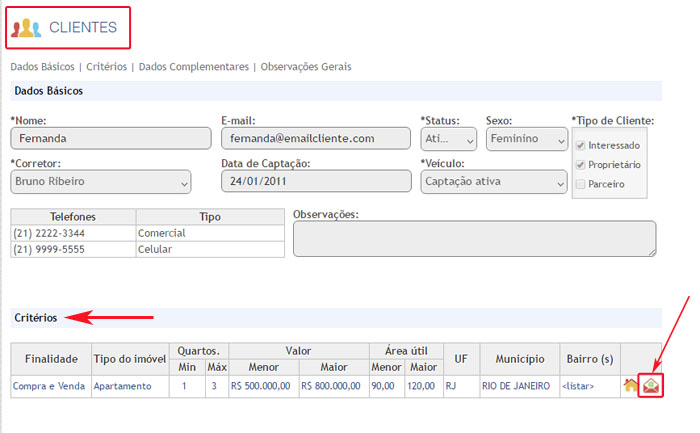Enable the Parceiro checkbox

tap(581, 184)
